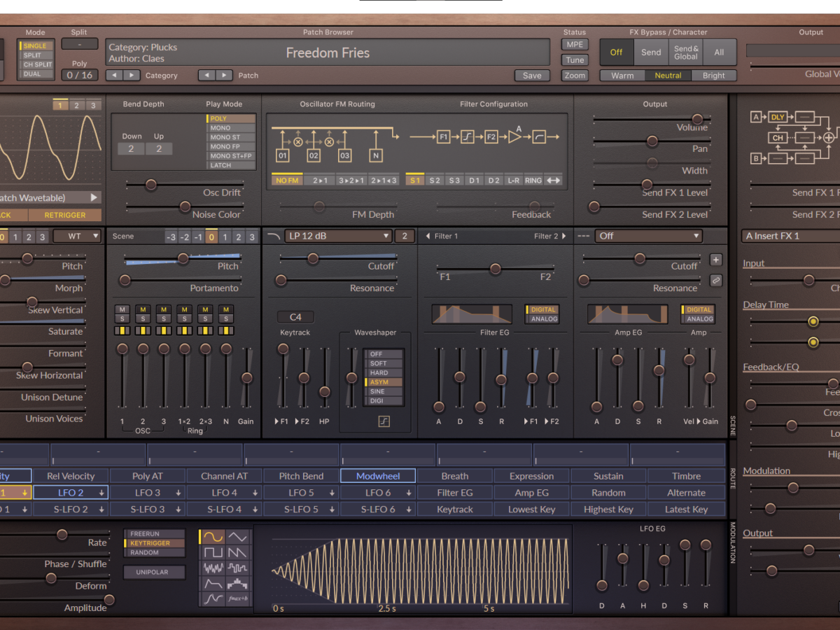Click the Zoom button in Status
Viewport: 840px width, 630px height.
pos(574,76)
